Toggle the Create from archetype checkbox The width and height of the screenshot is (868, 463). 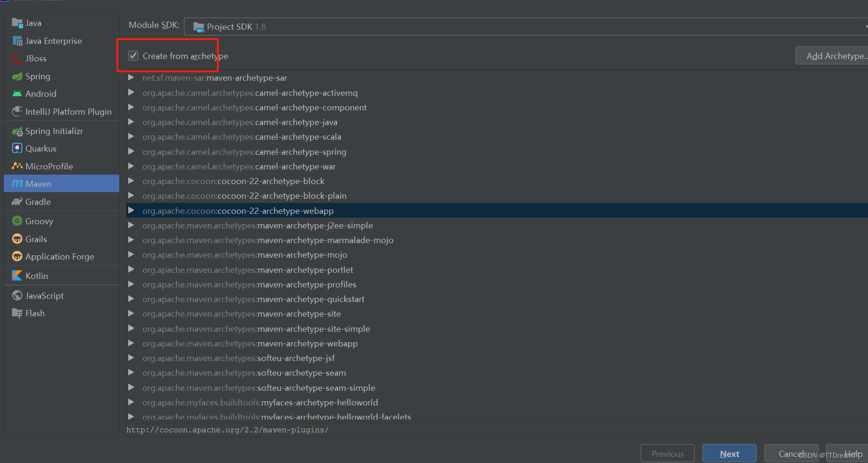133,56
